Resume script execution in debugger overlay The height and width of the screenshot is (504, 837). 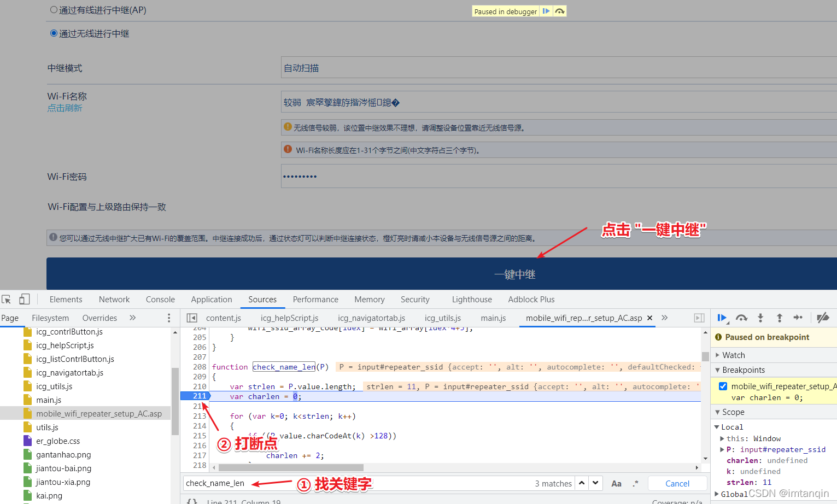[546, 11]
